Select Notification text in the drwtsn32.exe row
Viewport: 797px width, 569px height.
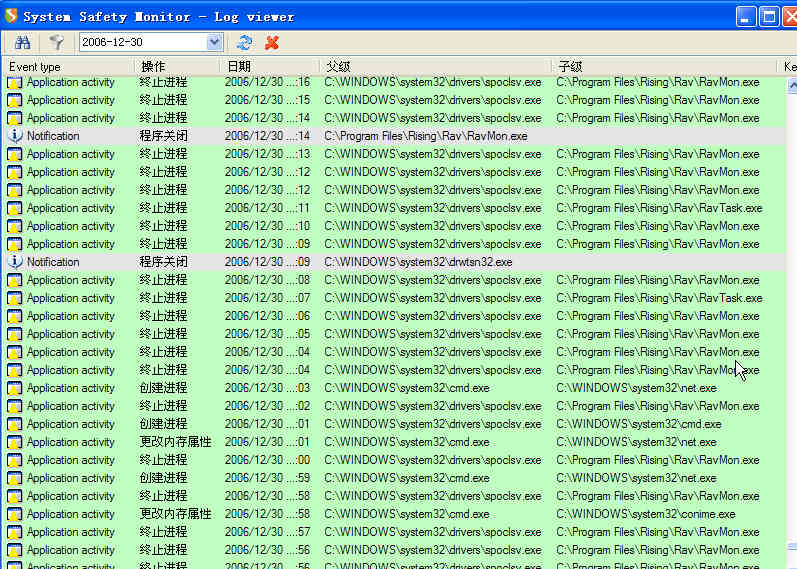tap(53, 262)
